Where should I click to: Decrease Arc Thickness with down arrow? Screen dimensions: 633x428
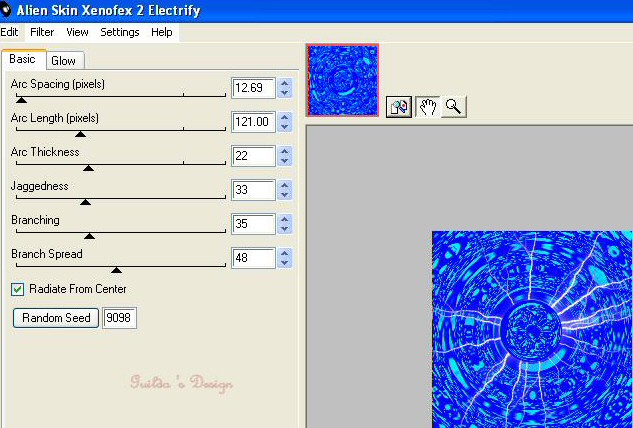[x=285, y=161]
